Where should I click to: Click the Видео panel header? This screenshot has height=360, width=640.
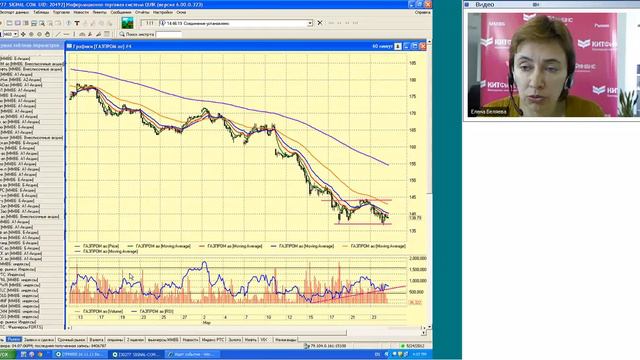coord(552,4)
